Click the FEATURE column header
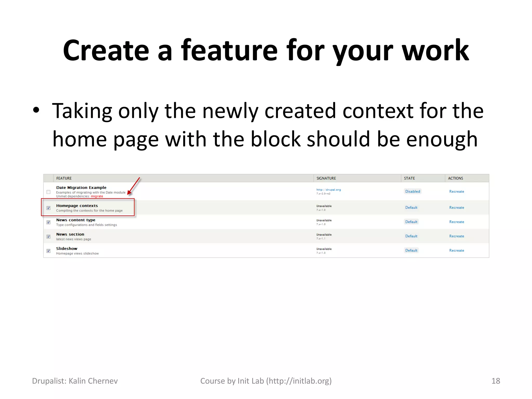The height and width of the screenshot is (399, 532). pyautogui.click(x=64, y=178)
